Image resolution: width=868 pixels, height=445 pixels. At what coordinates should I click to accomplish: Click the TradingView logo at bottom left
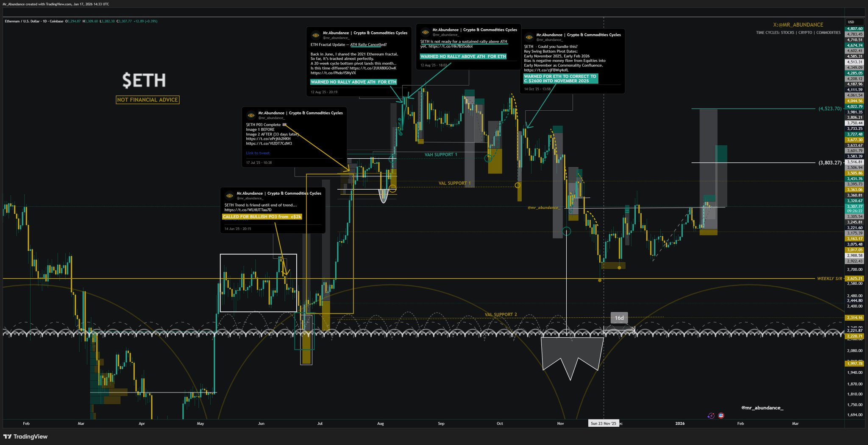[x=25, y=437]
